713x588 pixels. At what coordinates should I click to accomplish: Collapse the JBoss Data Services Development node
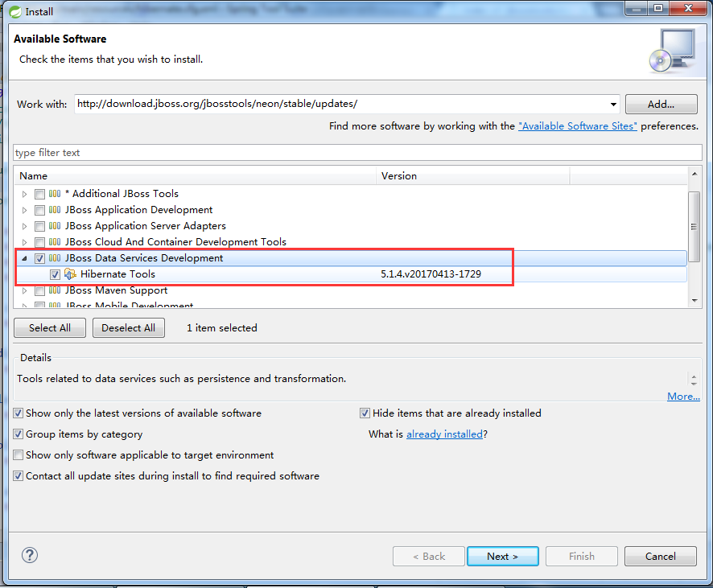pyautogui.click(x=24, y=258)
